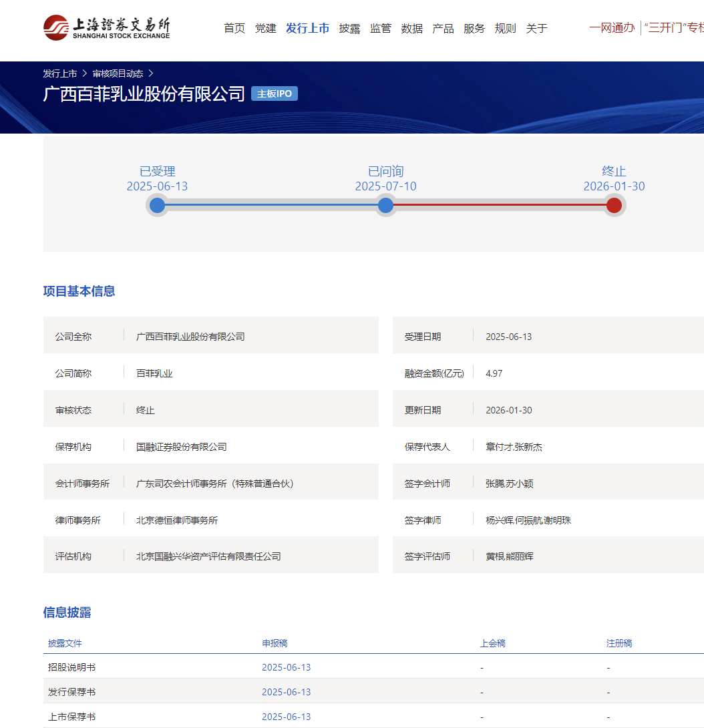Click the 一网通办 link
The width and height of the screenshot is (704, 728).
(612, 28)
